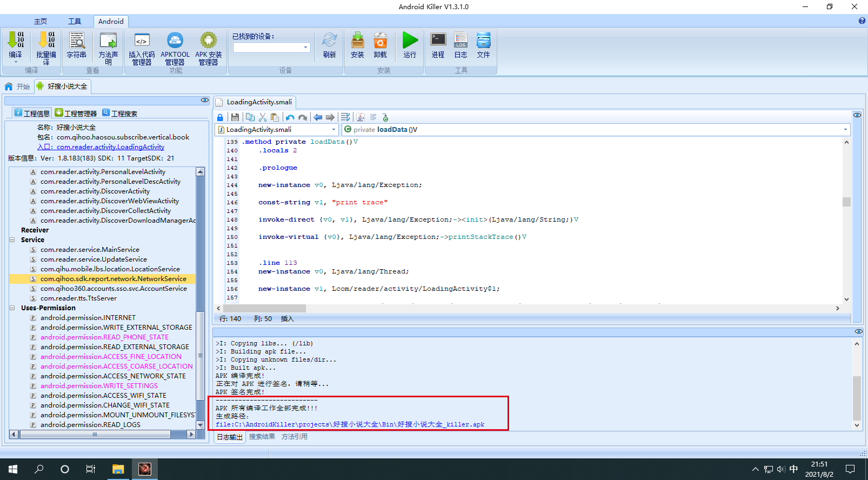Viewport: 868px width, 480px height.
Task: Select com.reader.activity.DiscoverActivity item
Action: click(95, 191)
